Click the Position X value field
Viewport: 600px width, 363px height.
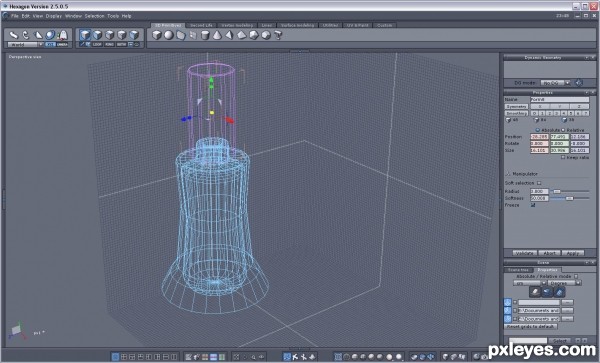(539, 137)
